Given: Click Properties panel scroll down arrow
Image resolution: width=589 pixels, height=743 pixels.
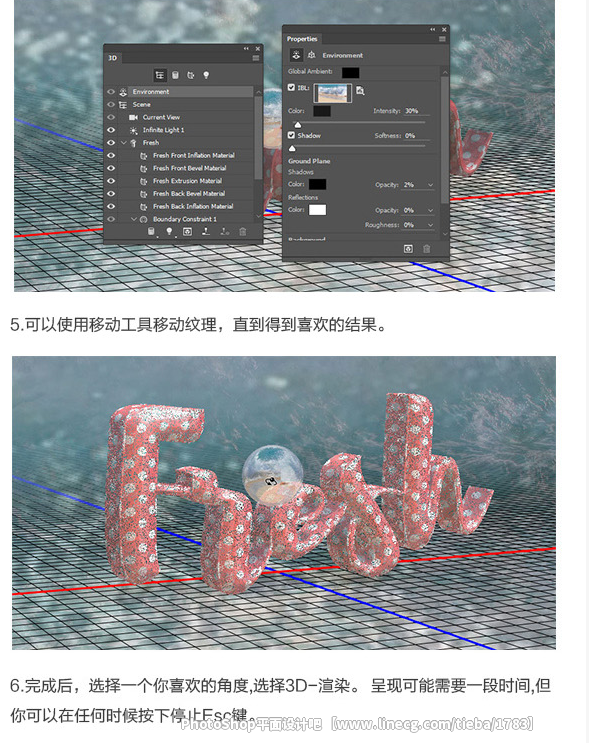Looking at the screenshot, I should (444, 234).
